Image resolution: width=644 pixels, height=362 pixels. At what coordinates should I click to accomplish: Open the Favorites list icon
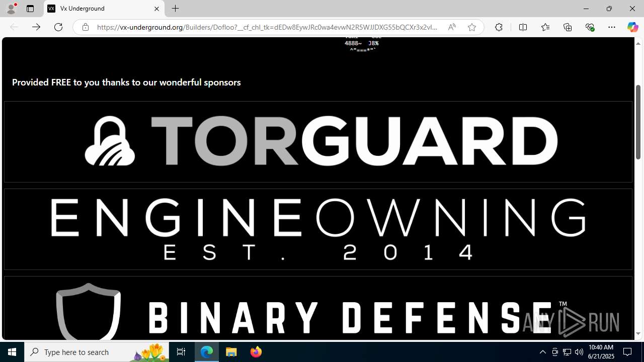point(545,27)
